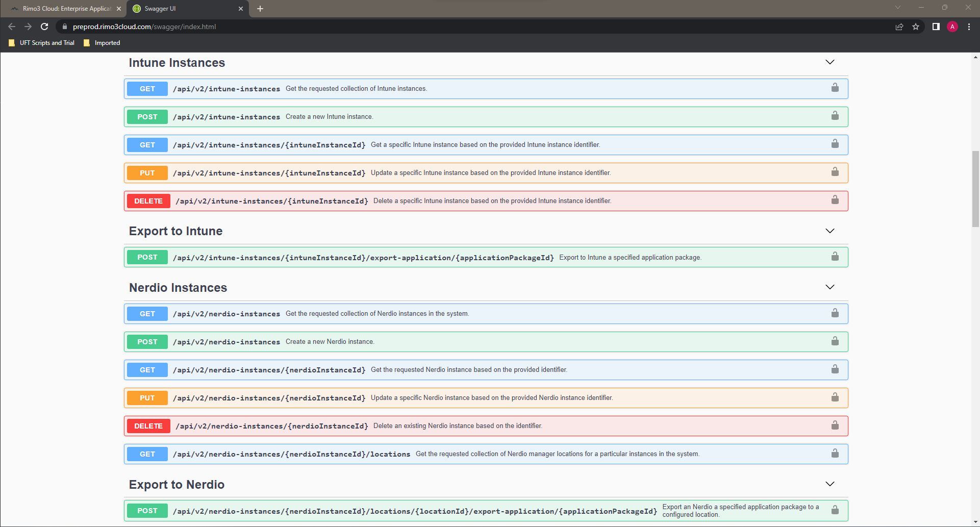Screen dimensions: 980x527
Task: Reload the Swagger page
Action: pyautogui.click(x=44, y=27)
